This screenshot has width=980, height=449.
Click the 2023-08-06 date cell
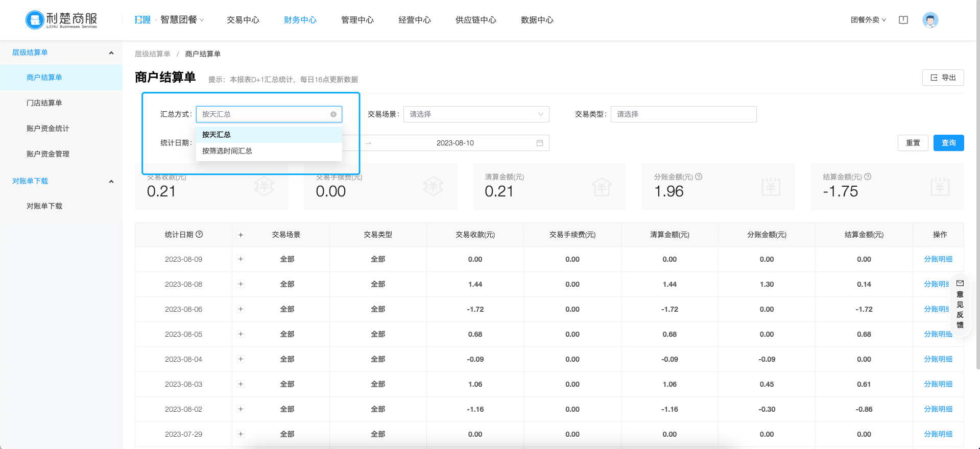[183, 309]
